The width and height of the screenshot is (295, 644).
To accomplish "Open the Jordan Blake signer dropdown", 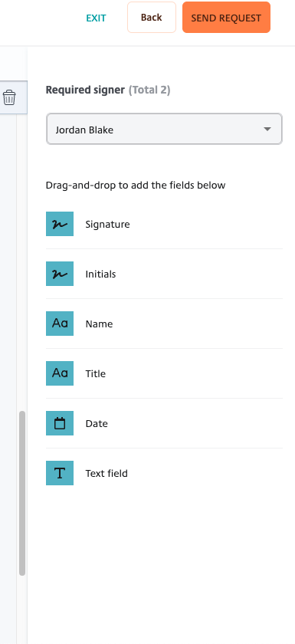I will pyautogui.click(x=164, y=129).
